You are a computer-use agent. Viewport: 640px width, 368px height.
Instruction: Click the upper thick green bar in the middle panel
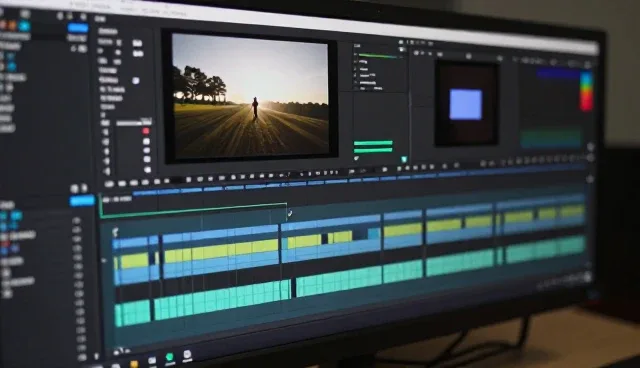pos(373,143)
